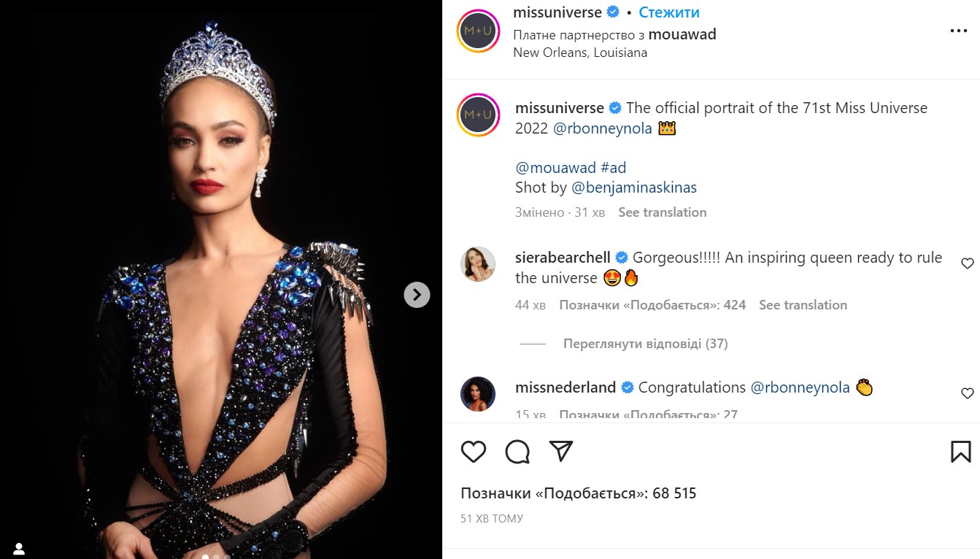Save post with the bookmark icon

(961, 452)
